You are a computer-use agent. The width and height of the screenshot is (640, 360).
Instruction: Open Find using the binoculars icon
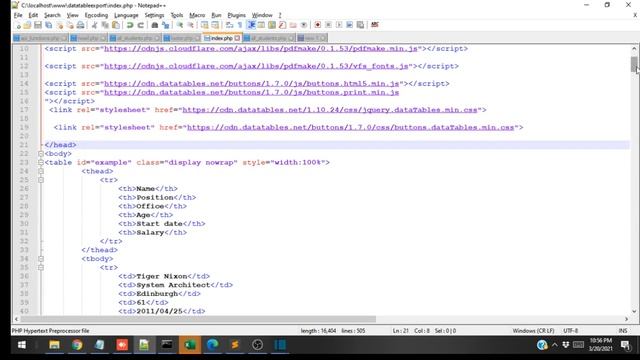pos(155,25)
